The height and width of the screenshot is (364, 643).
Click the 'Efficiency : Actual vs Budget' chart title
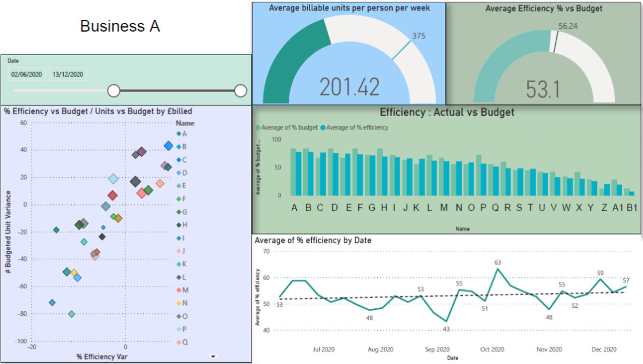(x=447, y=113)
